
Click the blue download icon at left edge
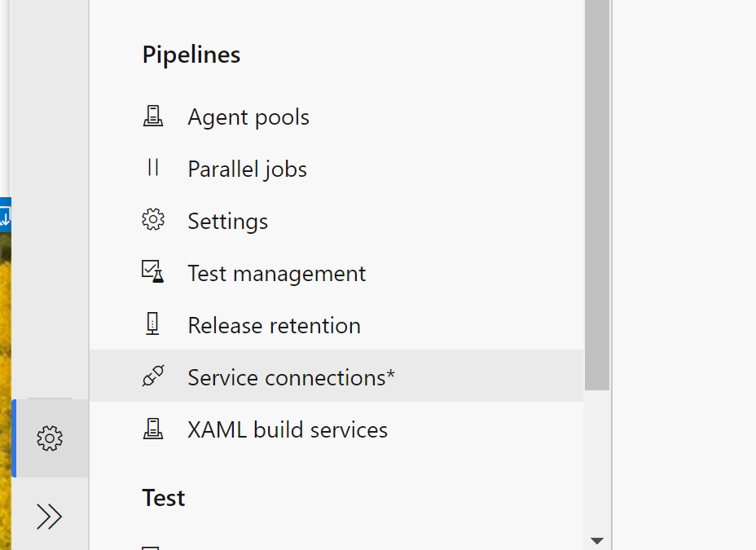click(x=4, y=218)
